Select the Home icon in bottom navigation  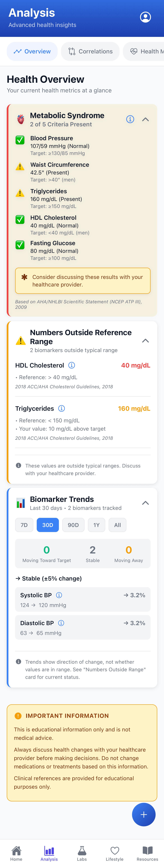(x=16, y=849)
